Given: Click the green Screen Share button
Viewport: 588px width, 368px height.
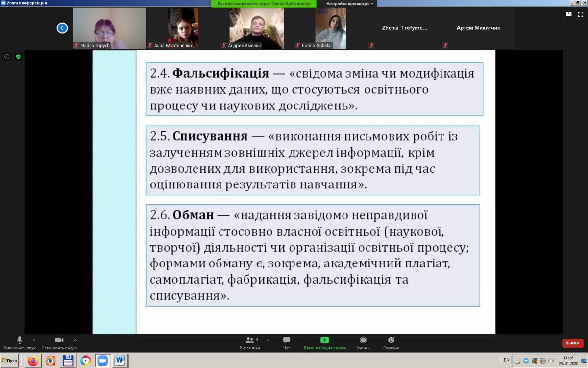Looking at the screenshot, I should [324, 342].
